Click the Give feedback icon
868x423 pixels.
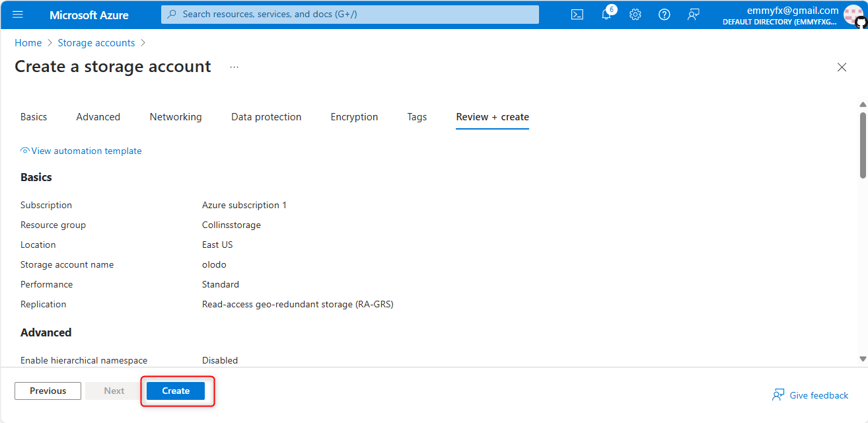pos(778,395)
